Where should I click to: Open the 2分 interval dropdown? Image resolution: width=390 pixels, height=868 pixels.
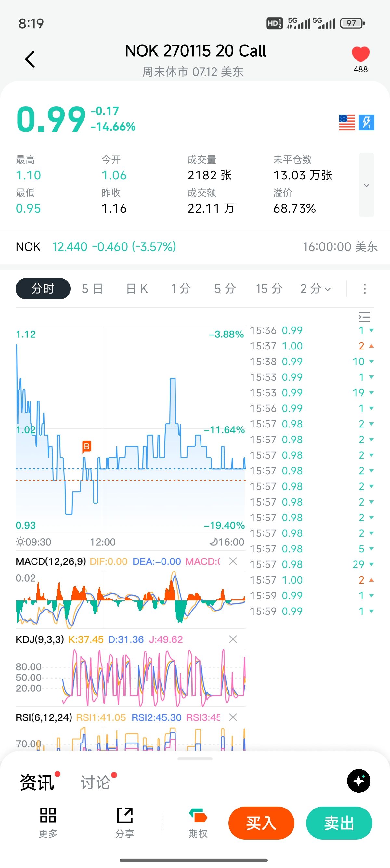[316, 288]
